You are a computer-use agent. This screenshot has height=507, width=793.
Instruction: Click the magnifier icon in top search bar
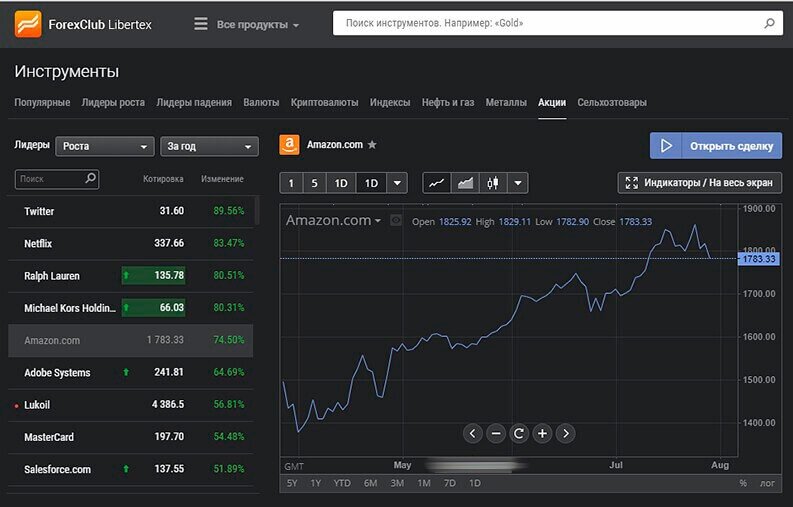tap(769, 23)
